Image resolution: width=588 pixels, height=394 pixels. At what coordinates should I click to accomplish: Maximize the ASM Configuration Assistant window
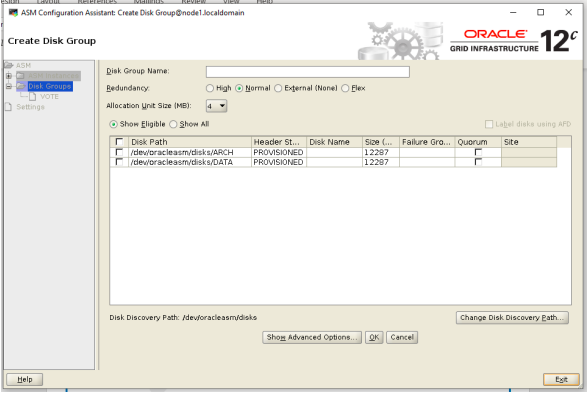tap(540, 12)
